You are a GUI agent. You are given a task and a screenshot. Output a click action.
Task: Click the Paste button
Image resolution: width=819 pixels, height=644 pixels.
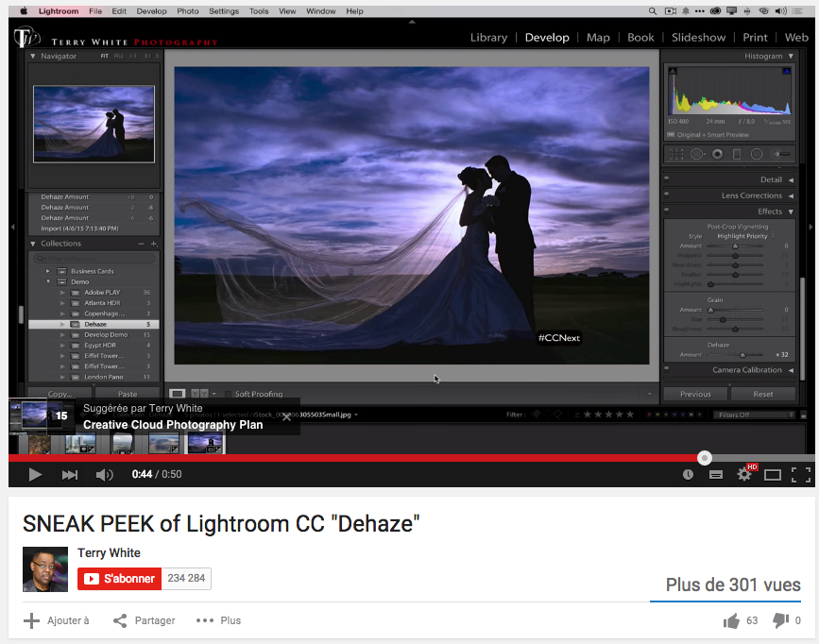[x=128, y=394]
